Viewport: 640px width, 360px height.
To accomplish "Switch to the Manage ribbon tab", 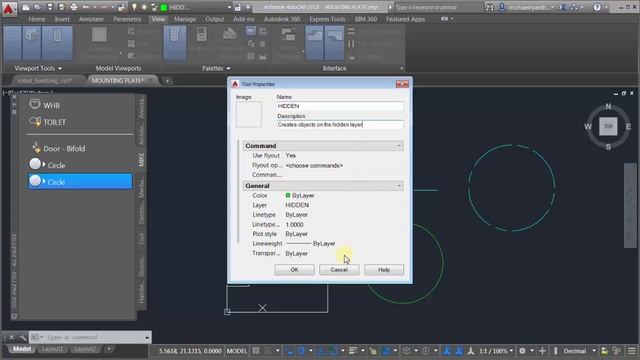I will click(x=185, y=19).
